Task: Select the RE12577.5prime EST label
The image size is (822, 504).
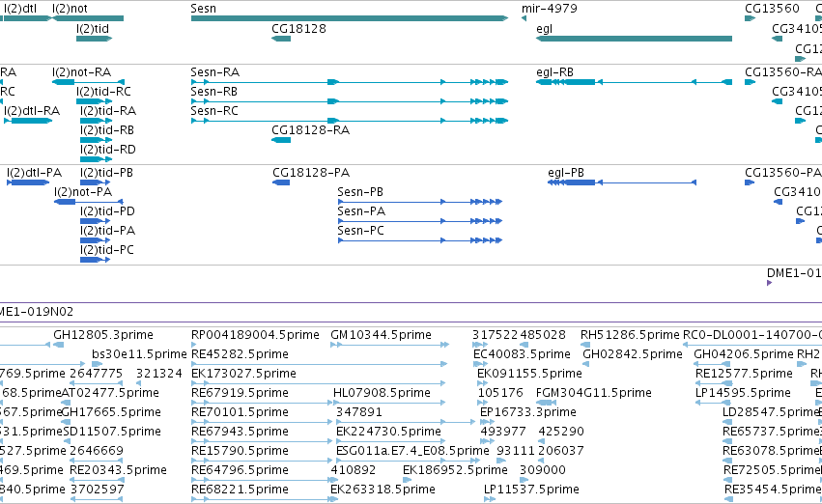Action: [x=744, y=374]
